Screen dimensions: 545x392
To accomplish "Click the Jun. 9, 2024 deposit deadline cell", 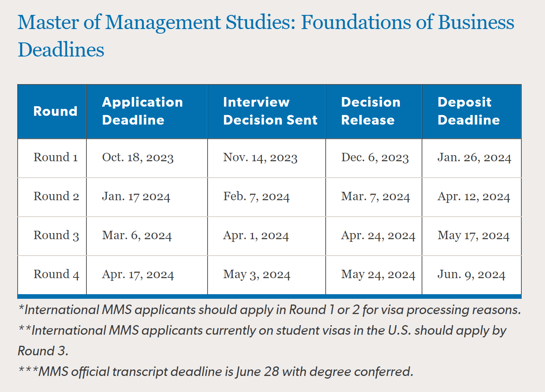I will pos(471,274).
